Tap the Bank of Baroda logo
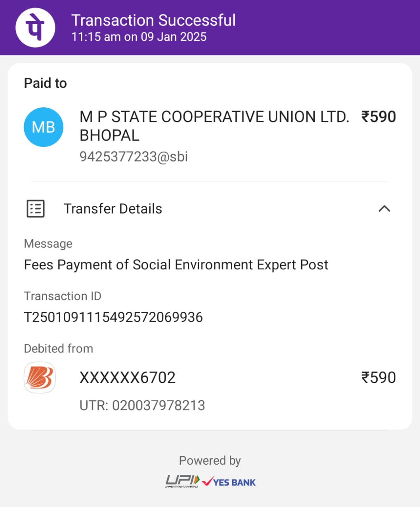 (x=40, y=377)
